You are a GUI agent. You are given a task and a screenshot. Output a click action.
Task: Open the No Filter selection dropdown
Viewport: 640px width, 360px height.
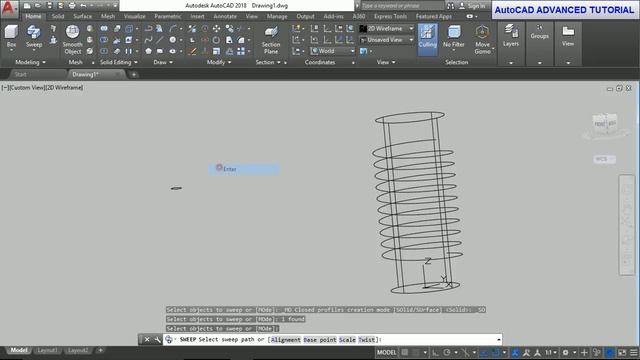pos(453,37)
